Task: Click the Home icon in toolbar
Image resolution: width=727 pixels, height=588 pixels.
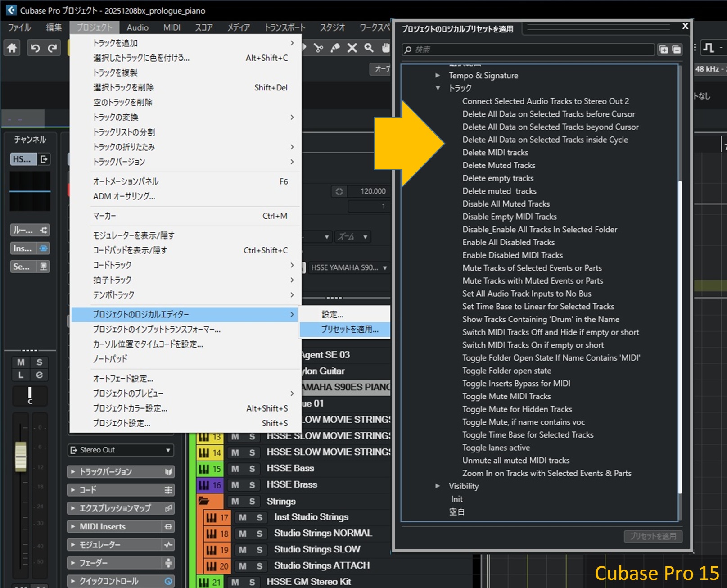Action: click(12, 48)
